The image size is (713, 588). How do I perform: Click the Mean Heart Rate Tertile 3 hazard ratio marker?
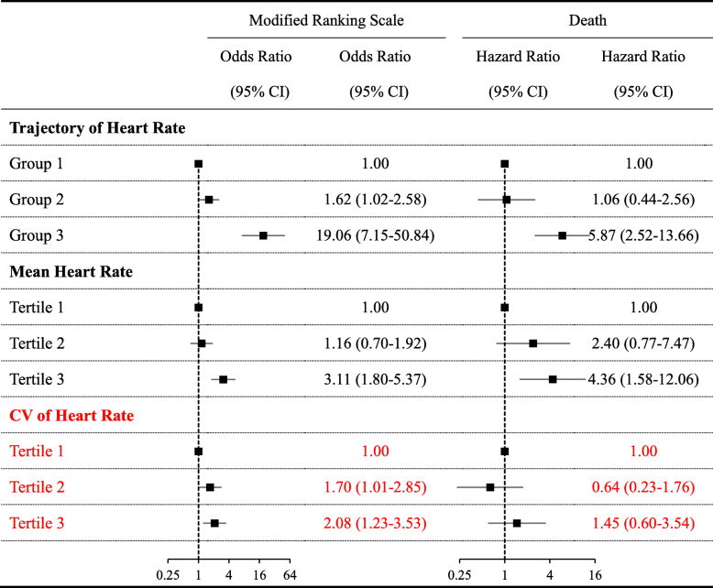pyautogui.click(x=553, y=379)
